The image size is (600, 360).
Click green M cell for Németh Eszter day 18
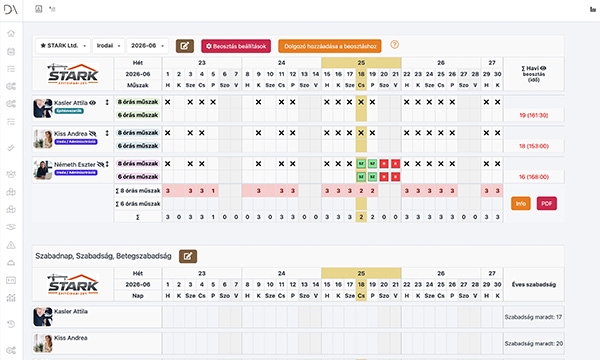click(x=361, y=164)
